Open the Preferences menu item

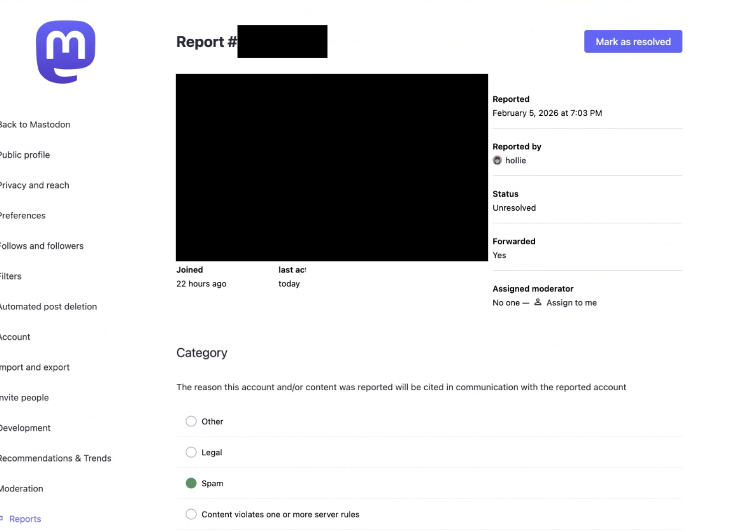pyautogui.click(x=23, y=216)
